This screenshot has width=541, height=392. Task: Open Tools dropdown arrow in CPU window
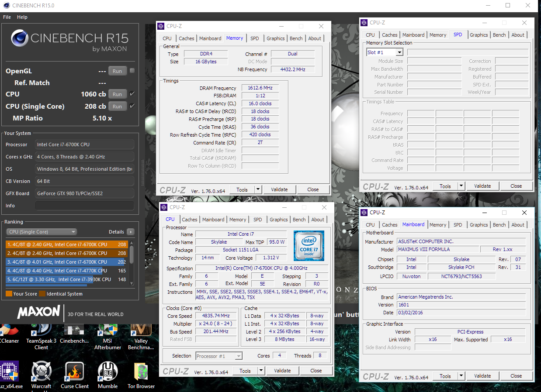(x=261, y=371)
